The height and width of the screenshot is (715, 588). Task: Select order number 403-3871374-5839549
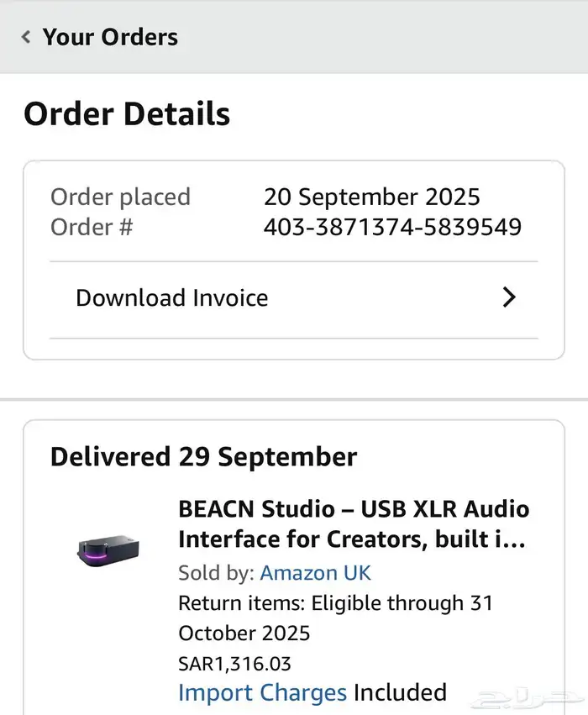392,227
